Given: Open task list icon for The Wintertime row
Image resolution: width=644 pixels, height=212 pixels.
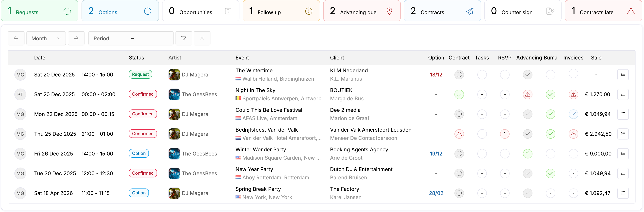Looking at the screenshot, I should tap(623, 75).
